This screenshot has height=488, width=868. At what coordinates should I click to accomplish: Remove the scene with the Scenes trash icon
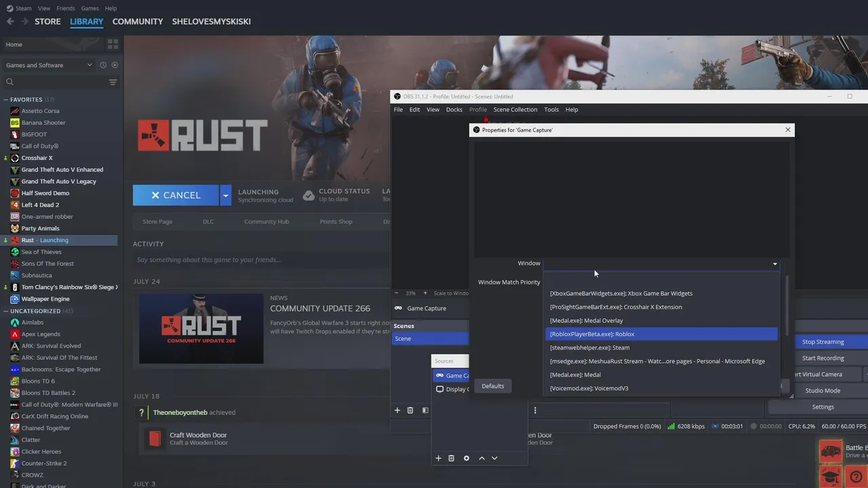pos(410,410)
